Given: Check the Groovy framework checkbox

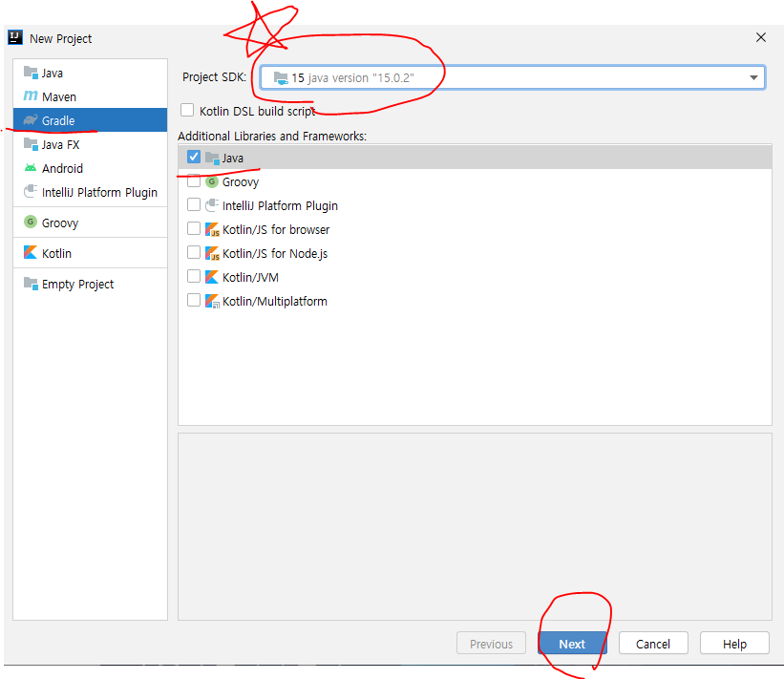Looking at the screenshot, I should click(194, 181).
